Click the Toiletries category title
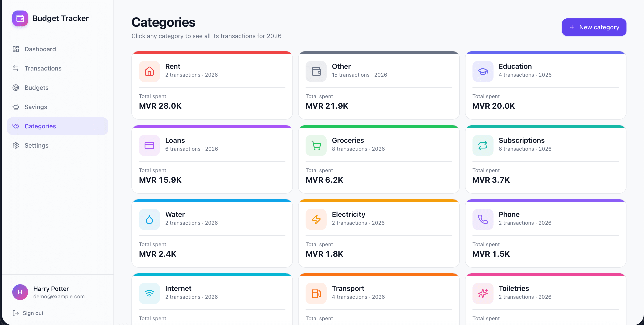The height and width of the screenshot is (325, 644). pos(514,288)
